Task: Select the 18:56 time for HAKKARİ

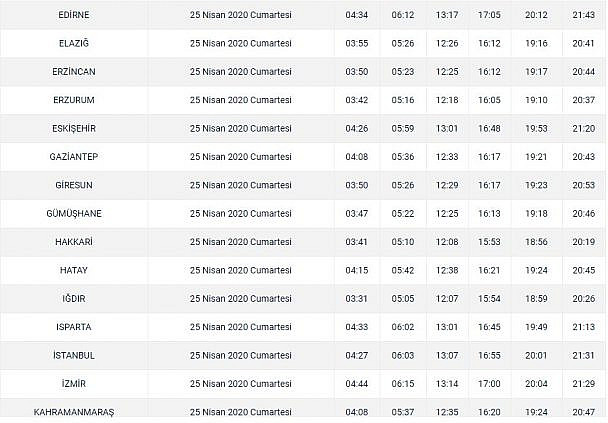Action: [x=536, y=242]
